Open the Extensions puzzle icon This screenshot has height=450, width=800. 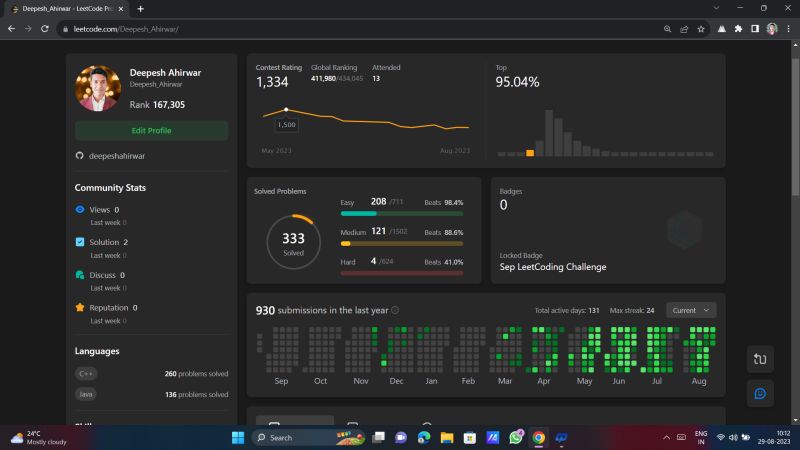click(738, 29)
